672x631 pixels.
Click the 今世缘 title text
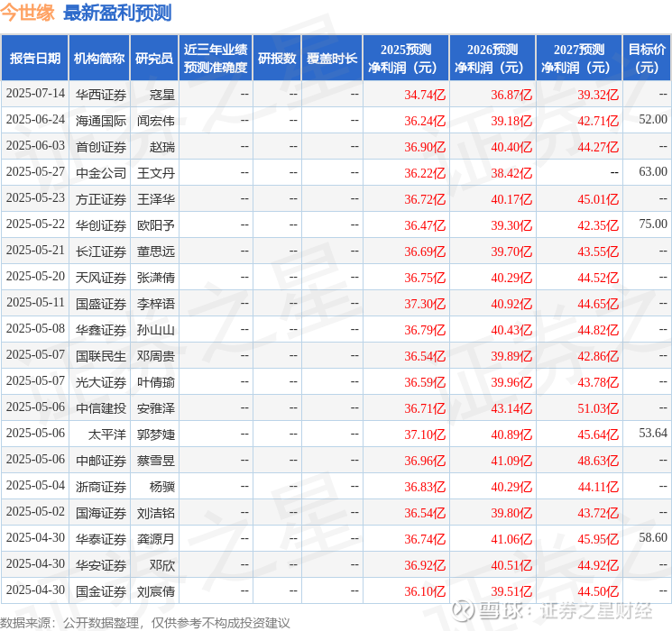click(x=27, y=13)
